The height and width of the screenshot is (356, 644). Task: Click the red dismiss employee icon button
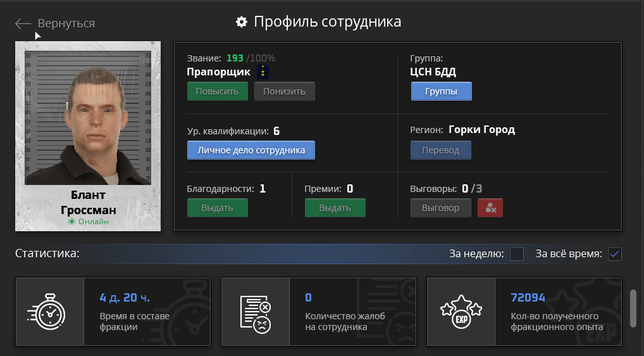coord(490,208)
